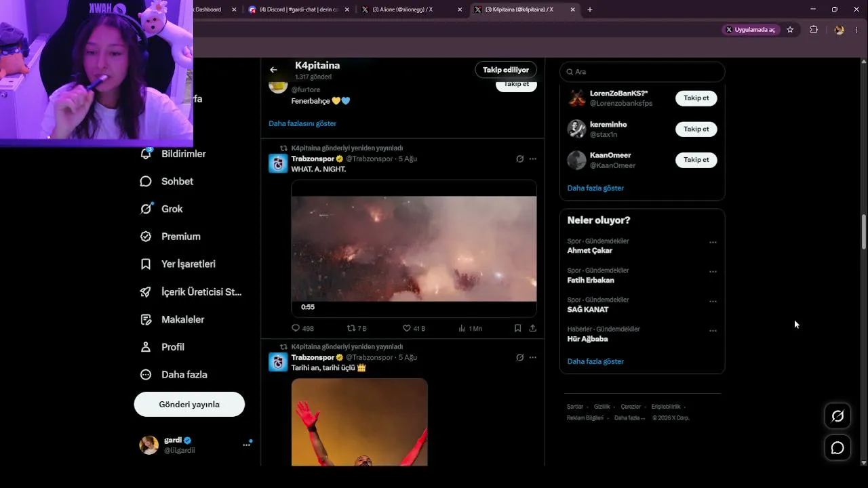Repost the post with 7 B reposts
The image size is (868, 488).
(x=357, y=328)
